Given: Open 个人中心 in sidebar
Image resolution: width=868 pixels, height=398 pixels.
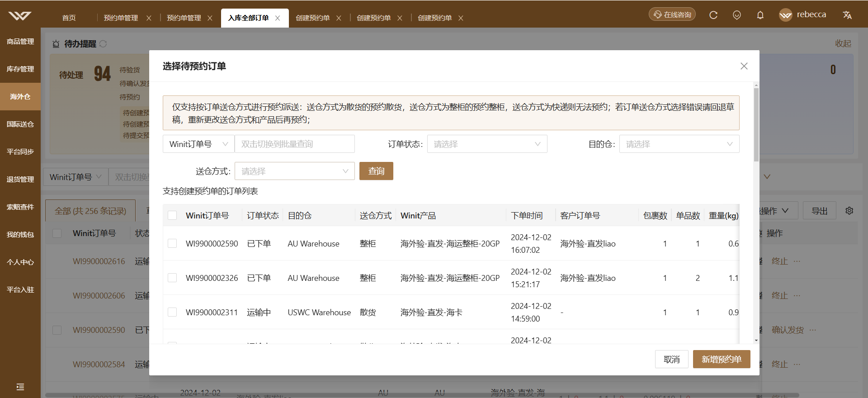Looking at the screenshot, I should pos(20,262).
